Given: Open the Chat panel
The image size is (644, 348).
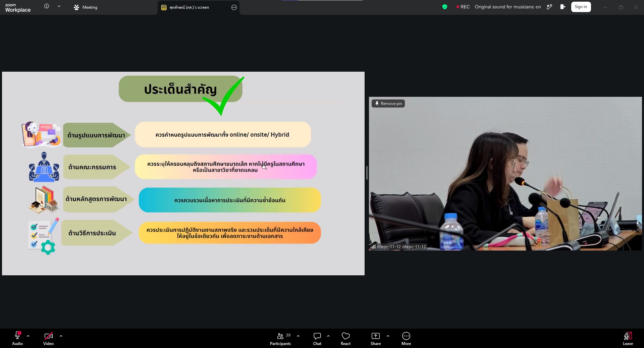Looking at the screenshot, I should [x=317, y=339].
